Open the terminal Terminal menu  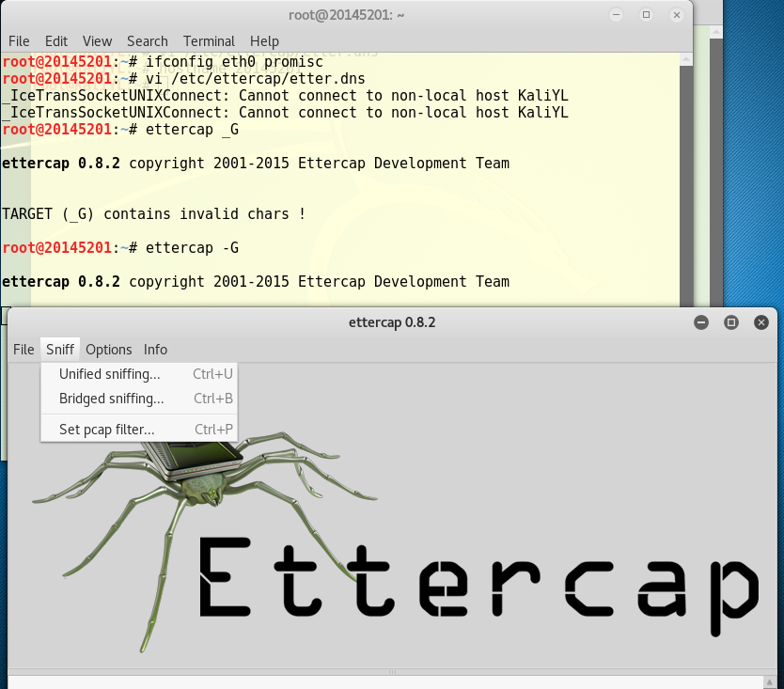pyautogui.click(x=209, y=41)
